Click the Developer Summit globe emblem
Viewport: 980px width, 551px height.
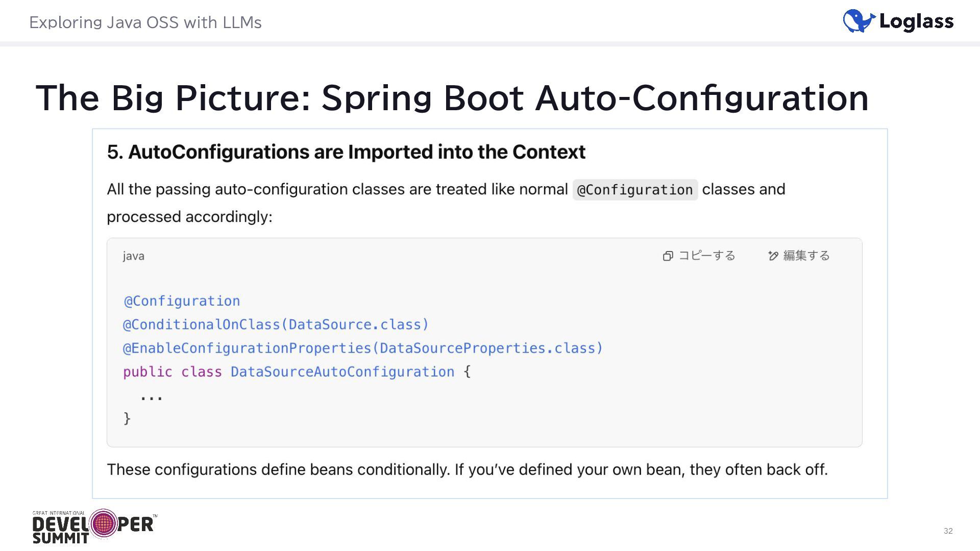click(104, 523)
